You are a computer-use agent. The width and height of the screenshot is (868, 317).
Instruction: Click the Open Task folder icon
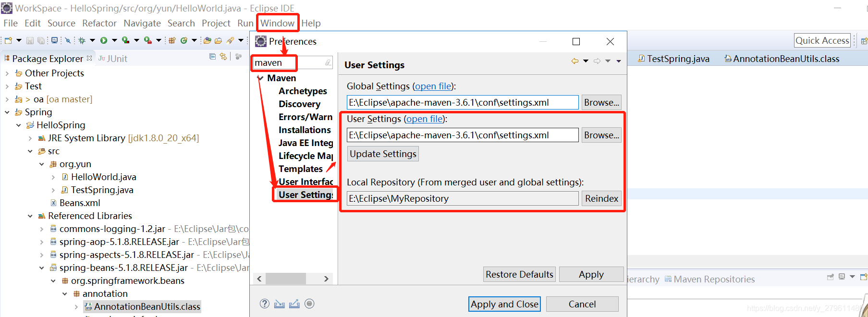pyautogui.click(x=218, y=40)
